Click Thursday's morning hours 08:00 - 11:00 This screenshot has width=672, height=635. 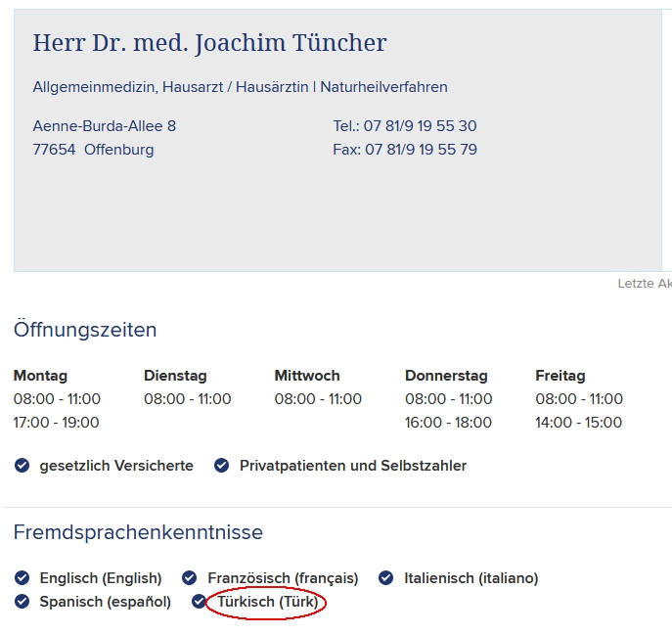(x=449, y=399)
